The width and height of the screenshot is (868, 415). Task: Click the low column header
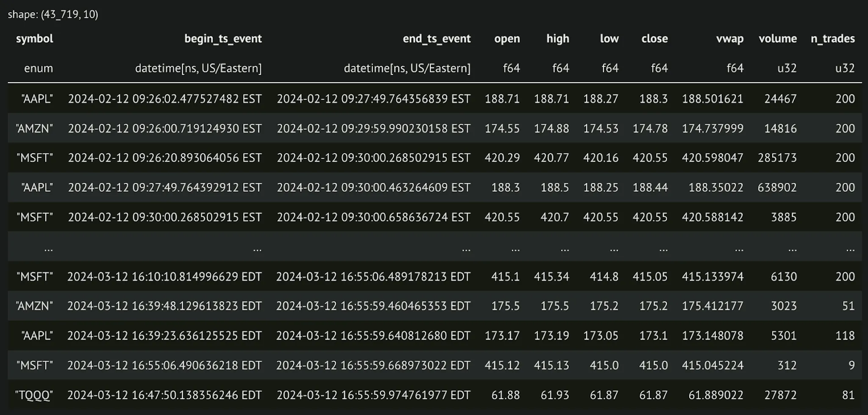[609, 39]
